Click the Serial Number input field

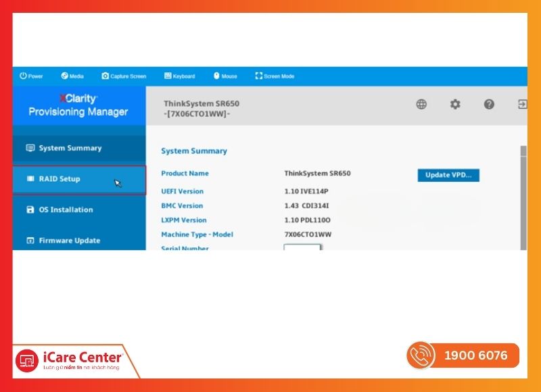(302, 247)
